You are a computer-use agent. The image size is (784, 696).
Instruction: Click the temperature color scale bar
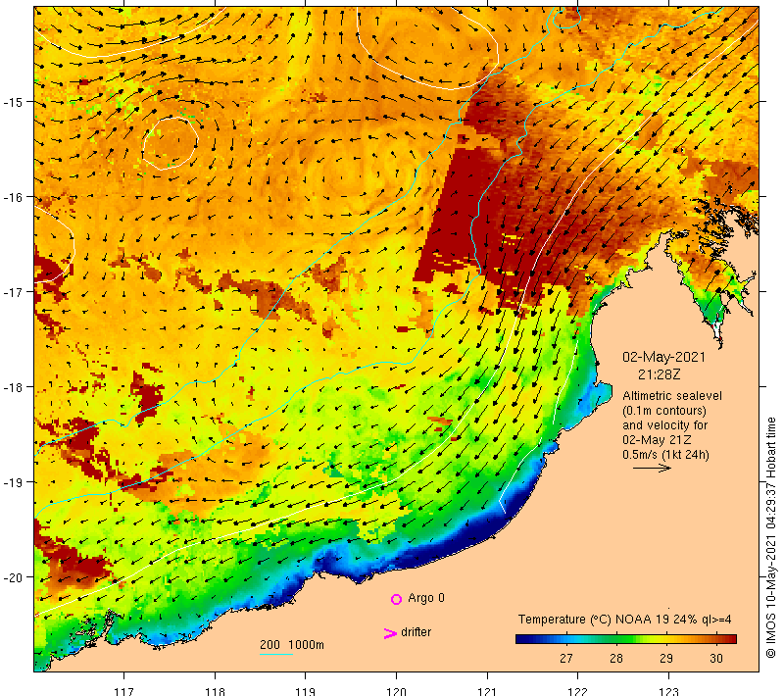click(x=625, y=639)
